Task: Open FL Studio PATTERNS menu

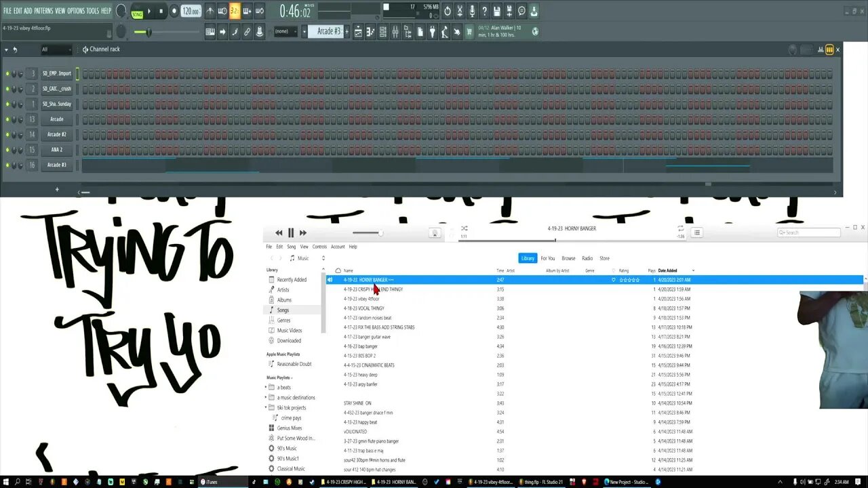Action: tap(43, 11)
